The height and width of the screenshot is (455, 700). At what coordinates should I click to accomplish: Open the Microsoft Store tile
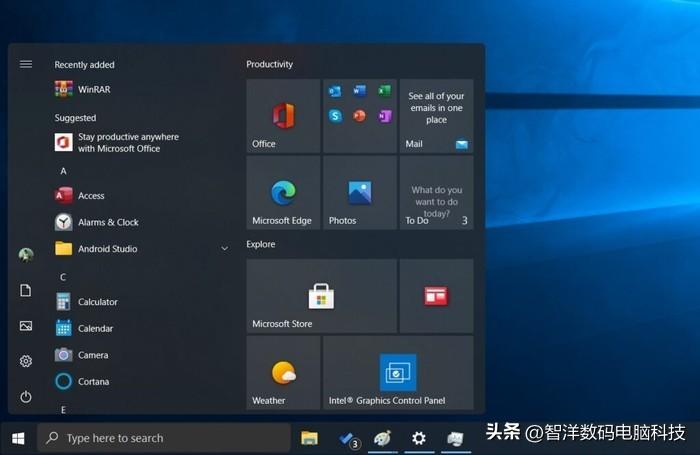click(321, 296)
